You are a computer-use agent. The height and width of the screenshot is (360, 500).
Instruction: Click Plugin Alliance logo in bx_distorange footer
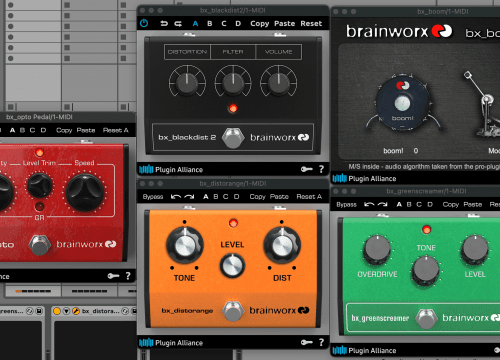pos(171,343)
